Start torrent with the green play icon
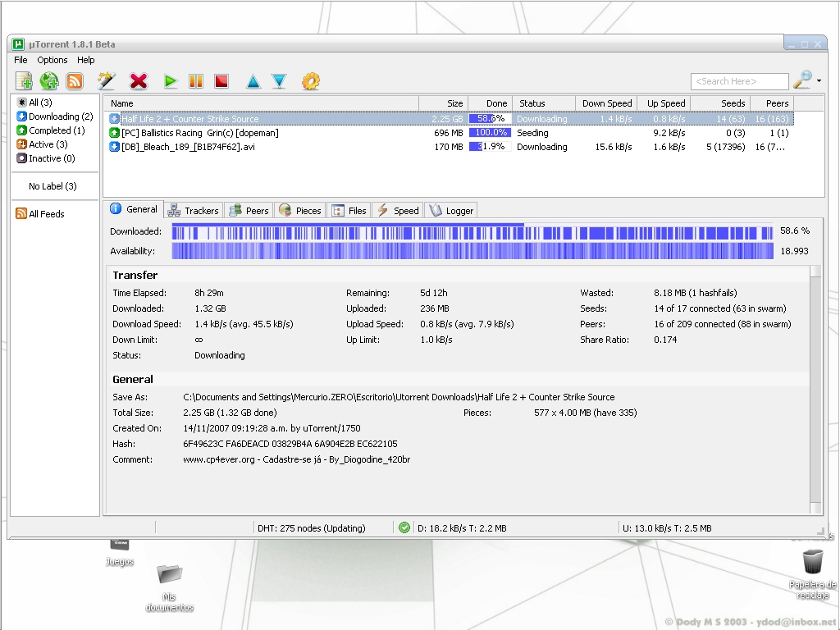 (171, 81)
